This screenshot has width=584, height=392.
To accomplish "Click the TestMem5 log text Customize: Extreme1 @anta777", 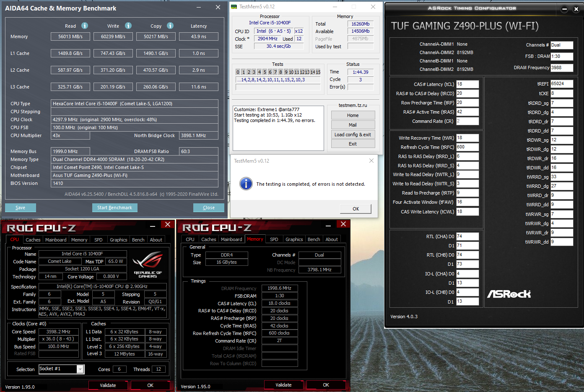I will point(267,109).
